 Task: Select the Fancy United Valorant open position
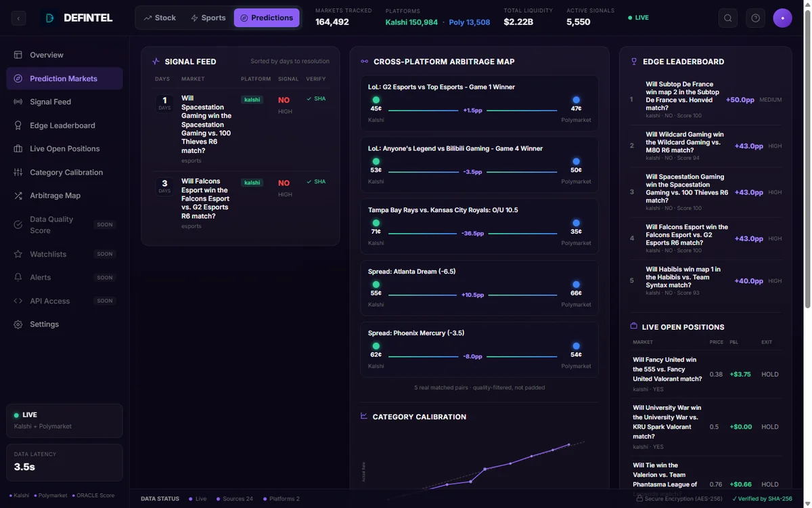[706, 374]
